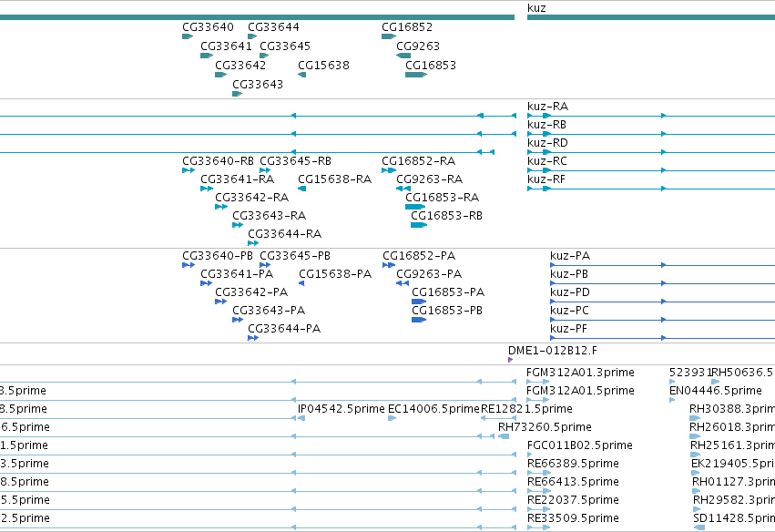This screenshot has height=532, width=775.
Task: Click the CG33642-PA protein label
Action: pyautogui.click(x=251, y=292)
